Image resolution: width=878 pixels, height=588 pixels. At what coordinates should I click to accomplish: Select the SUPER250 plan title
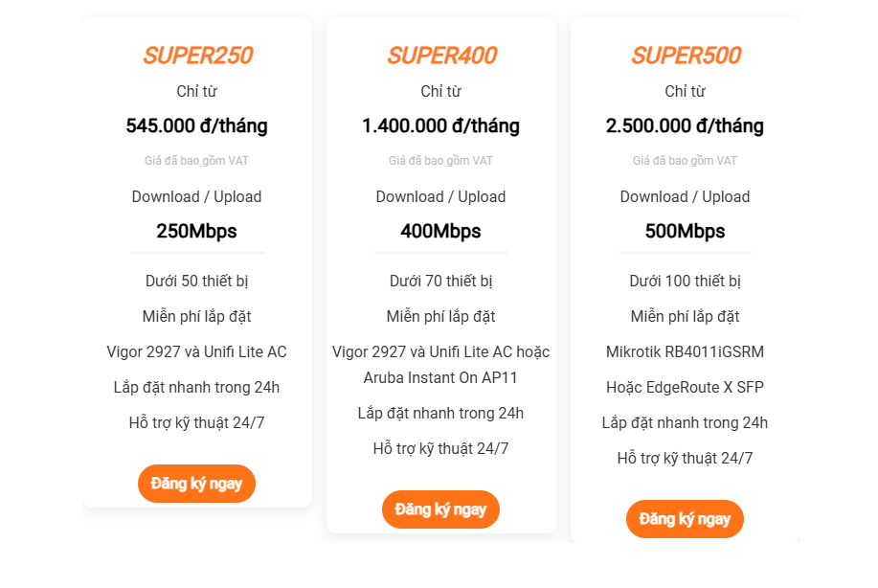197,56
